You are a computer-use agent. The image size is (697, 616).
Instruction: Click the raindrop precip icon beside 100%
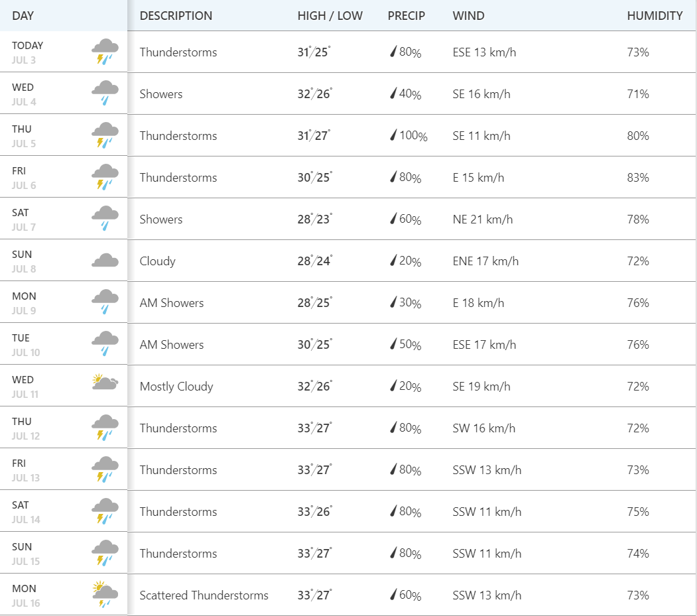393,135
